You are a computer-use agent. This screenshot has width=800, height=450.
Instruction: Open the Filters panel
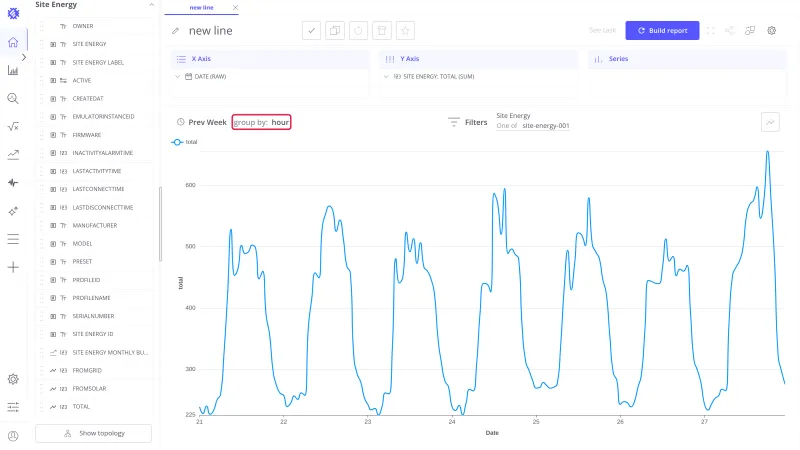pos(468,122)
